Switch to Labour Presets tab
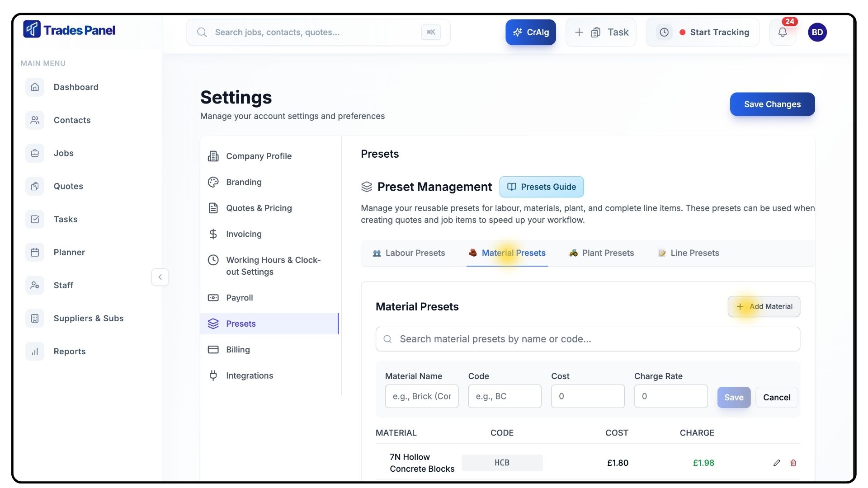868x488 pixels. click(409, 253)
